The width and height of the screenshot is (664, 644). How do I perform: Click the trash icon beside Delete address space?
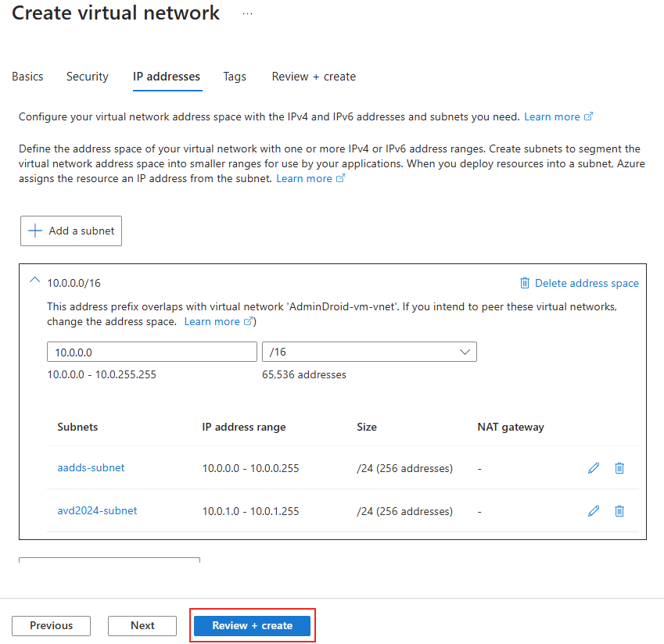[525, 283]
